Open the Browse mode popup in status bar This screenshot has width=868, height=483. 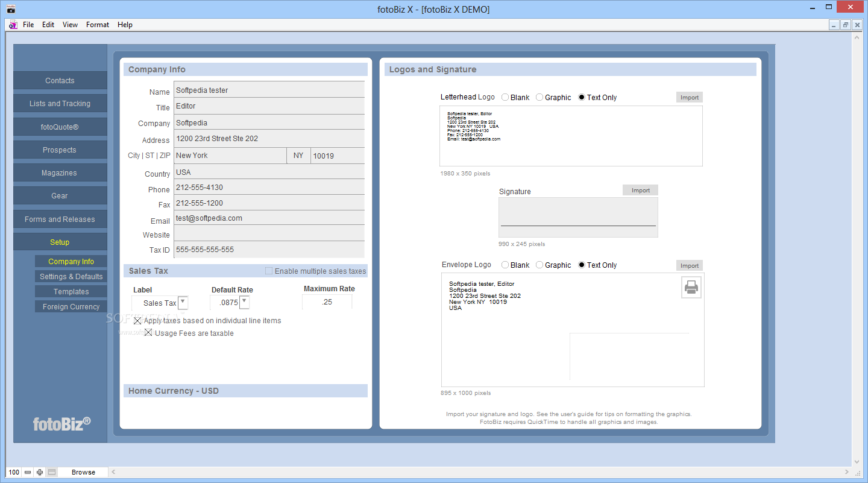[83, 472]
